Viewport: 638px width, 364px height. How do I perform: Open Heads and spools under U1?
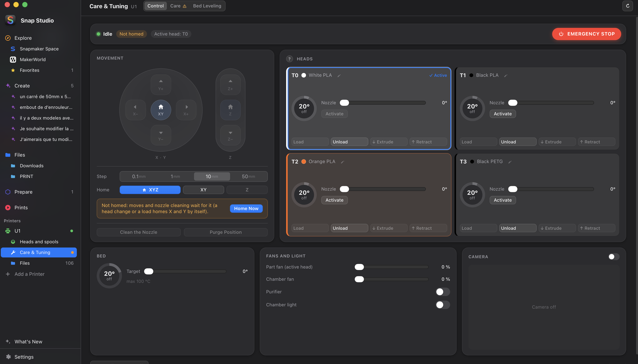coord(39,242)
